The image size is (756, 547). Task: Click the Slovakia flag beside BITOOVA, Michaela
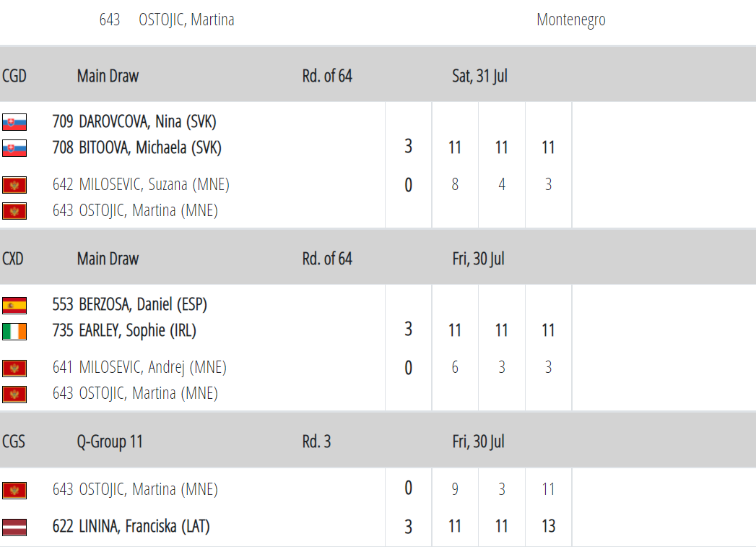tap(14, 148)
